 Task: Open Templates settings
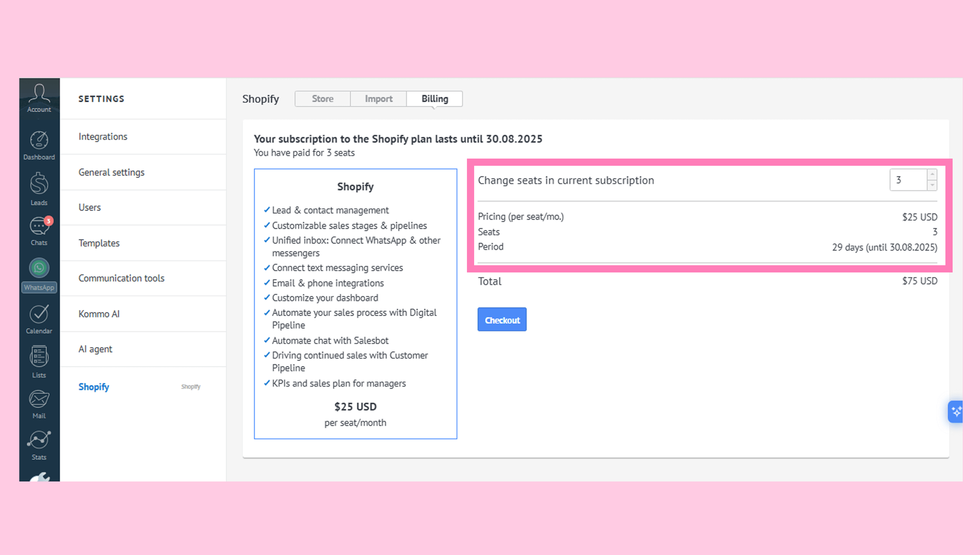point(143,243)
